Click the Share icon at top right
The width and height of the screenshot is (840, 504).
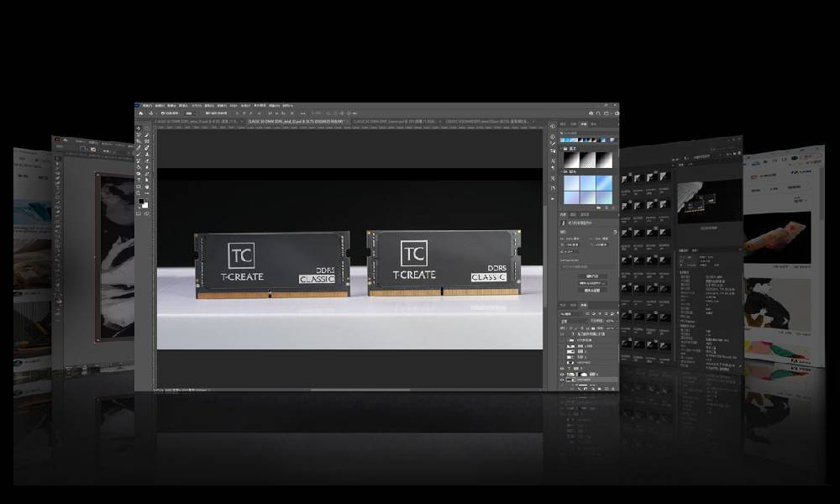(x=617, y=113)
